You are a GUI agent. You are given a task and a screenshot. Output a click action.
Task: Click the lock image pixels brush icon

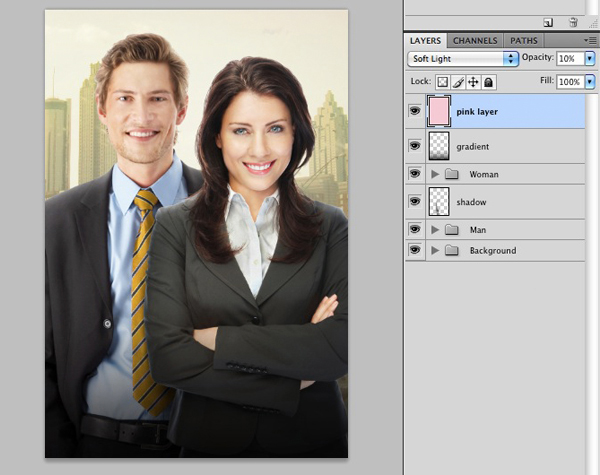[x=458, y=82]
